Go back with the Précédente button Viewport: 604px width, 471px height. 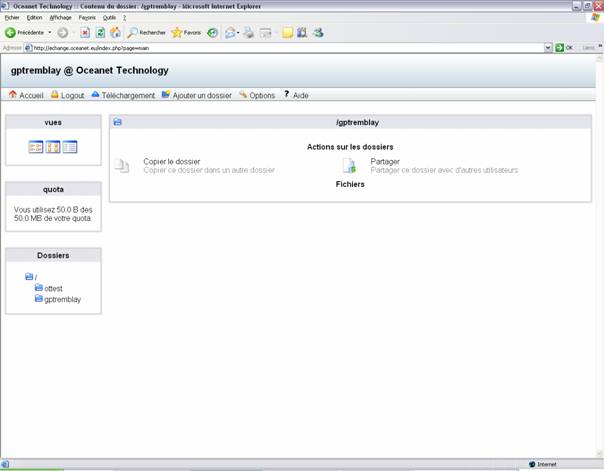pos(24,33)
